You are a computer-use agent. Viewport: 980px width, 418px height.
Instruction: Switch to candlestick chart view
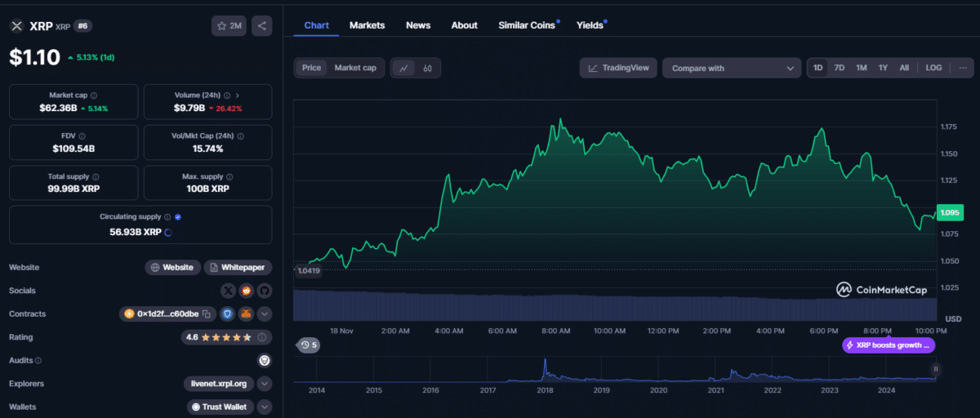[x=427, y=68]
